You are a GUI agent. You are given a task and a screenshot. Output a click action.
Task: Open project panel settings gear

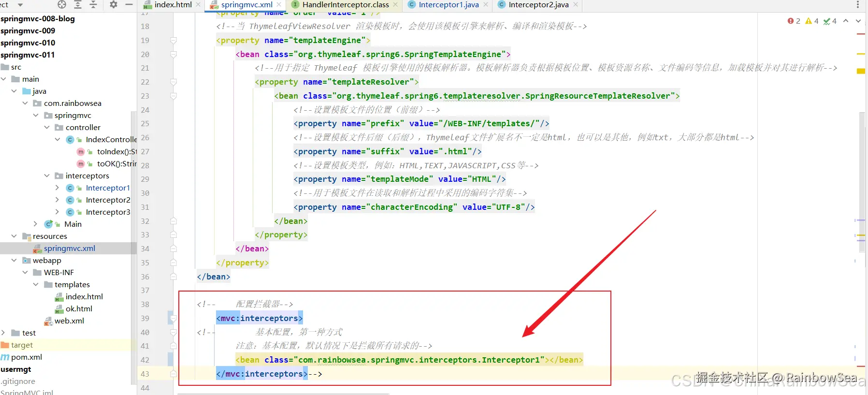pyautogui.click(x=114, y=4)
